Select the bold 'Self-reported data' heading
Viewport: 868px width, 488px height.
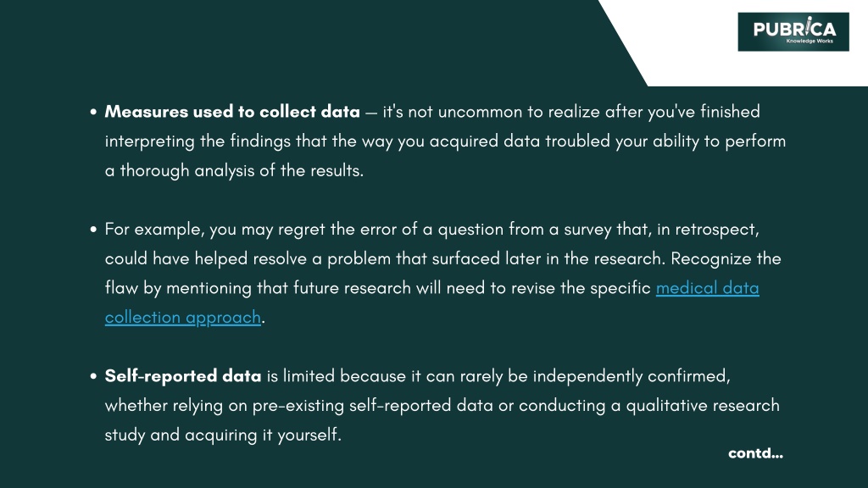(183, 376)
